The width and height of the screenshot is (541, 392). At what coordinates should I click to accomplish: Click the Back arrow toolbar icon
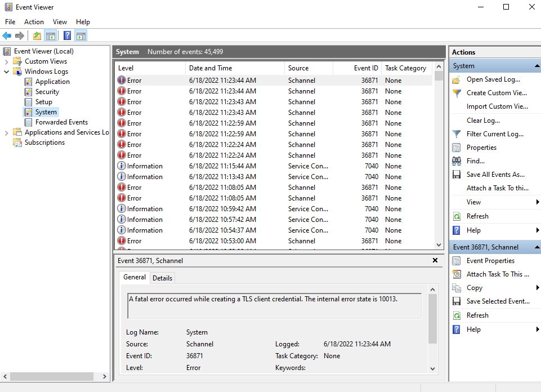click(7, 36)
